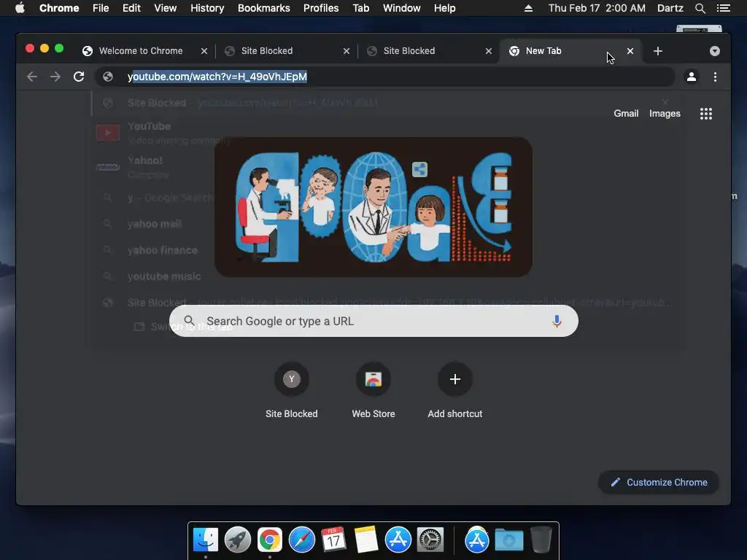This screenshot has height=560, width=747.
Task: Open the App Store icon right of Dock divider
Action: point(477,540)
